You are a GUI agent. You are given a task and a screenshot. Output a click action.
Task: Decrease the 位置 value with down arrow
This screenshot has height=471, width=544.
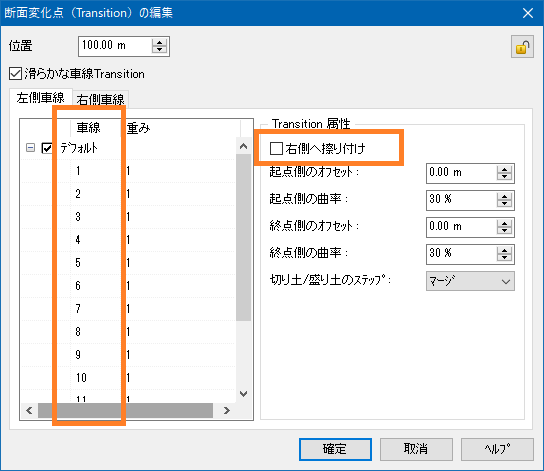click(160, 50)
